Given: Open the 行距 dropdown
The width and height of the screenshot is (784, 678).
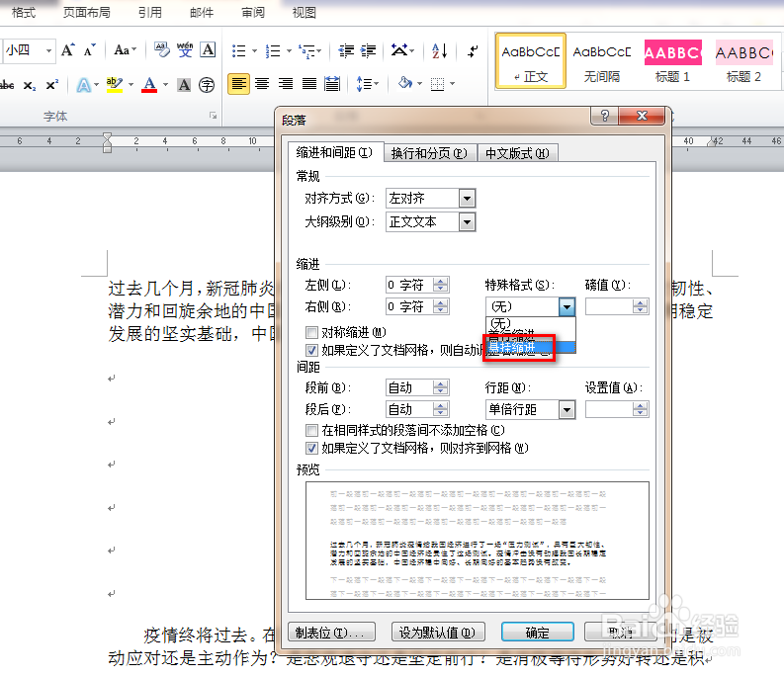Looking at the screenshot, I should [x=566, y=410].
